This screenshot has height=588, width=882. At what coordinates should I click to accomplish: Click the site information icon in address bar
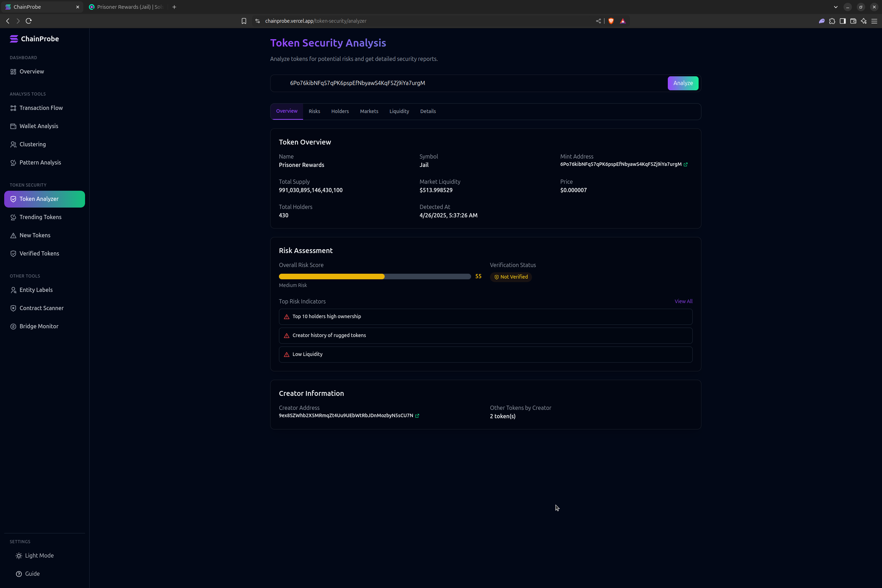click(257, 21)
